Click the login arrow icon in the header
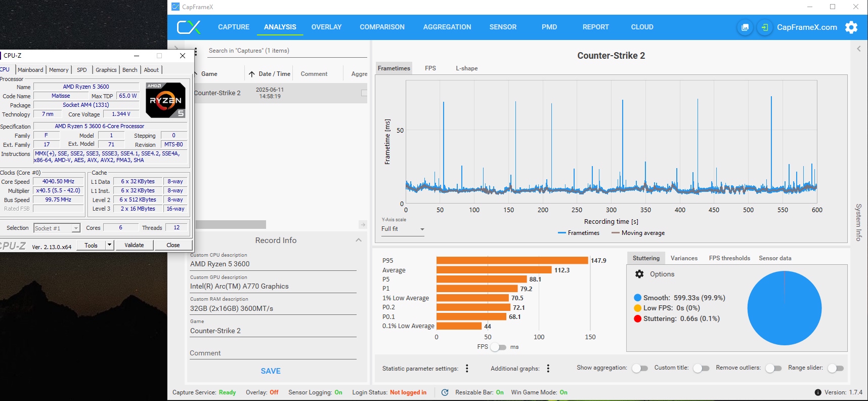 (764, 27)
